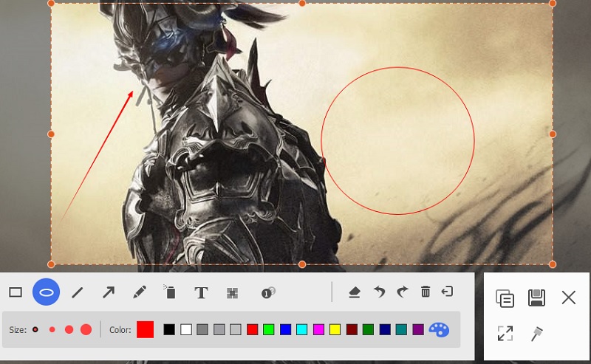Pick the black color swatch
591x364 pixels.
pos(169,330)
